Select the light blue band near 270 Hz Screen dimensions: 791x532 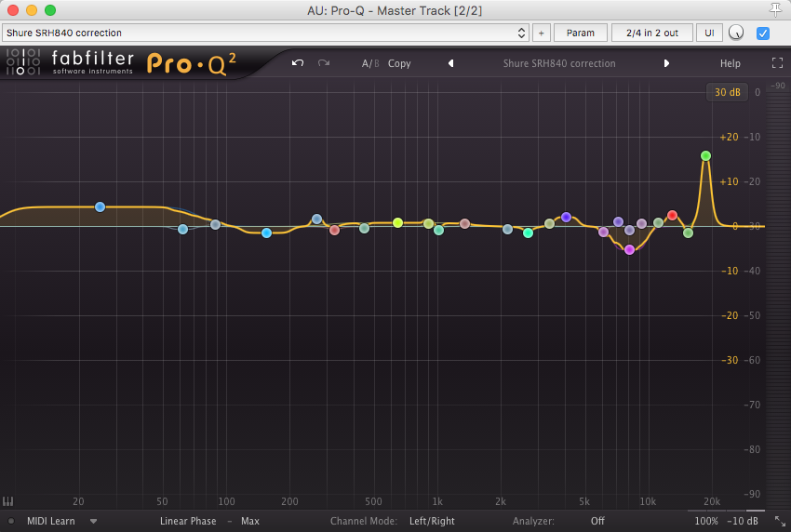pos(316,219)
